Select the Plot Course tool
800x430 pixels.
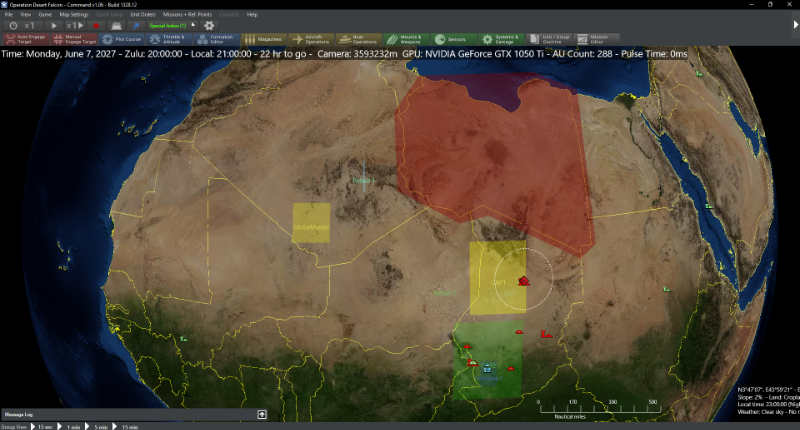(122, 39)
